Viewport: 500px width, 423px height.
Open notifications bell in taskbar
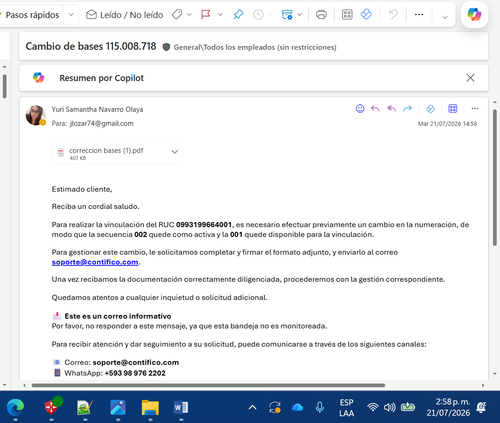[x=482, y=407]
